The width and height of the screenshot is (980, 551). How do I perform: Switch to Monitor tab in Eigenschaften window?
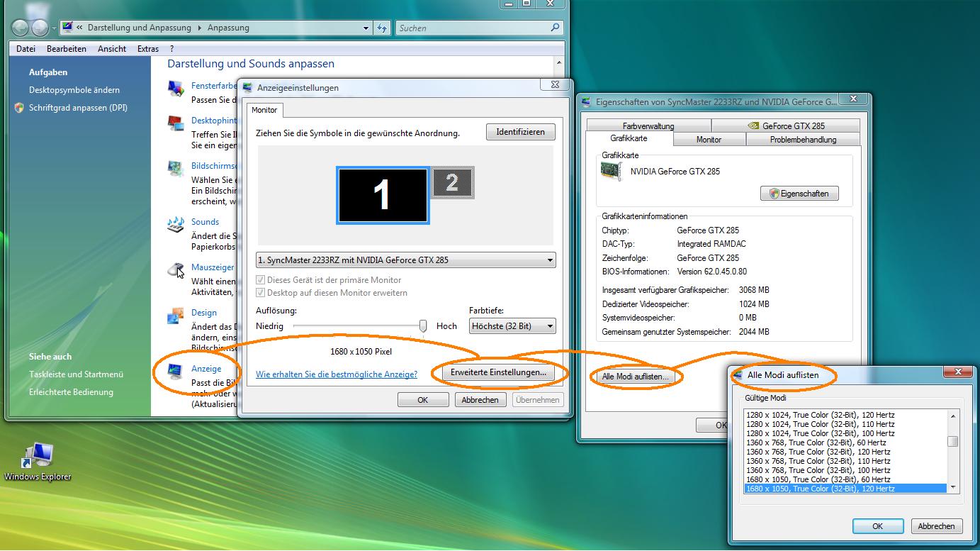[x=709, y=140]
